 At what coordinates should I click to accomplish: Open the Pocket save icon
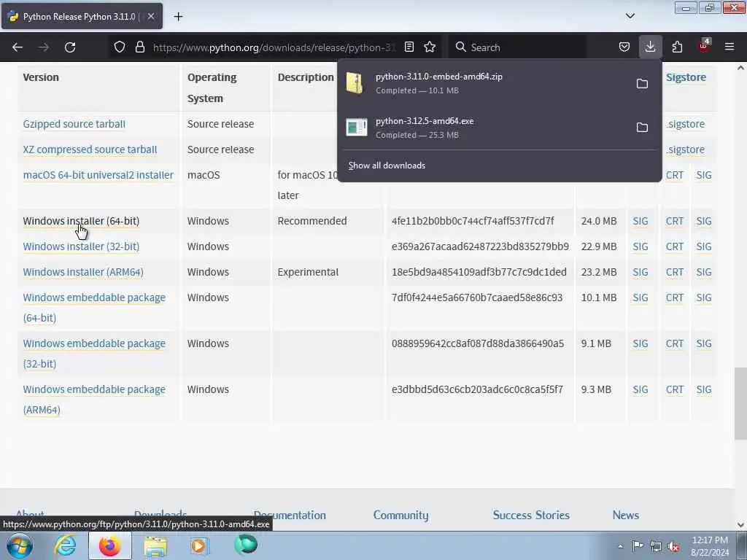click(624, 47)
